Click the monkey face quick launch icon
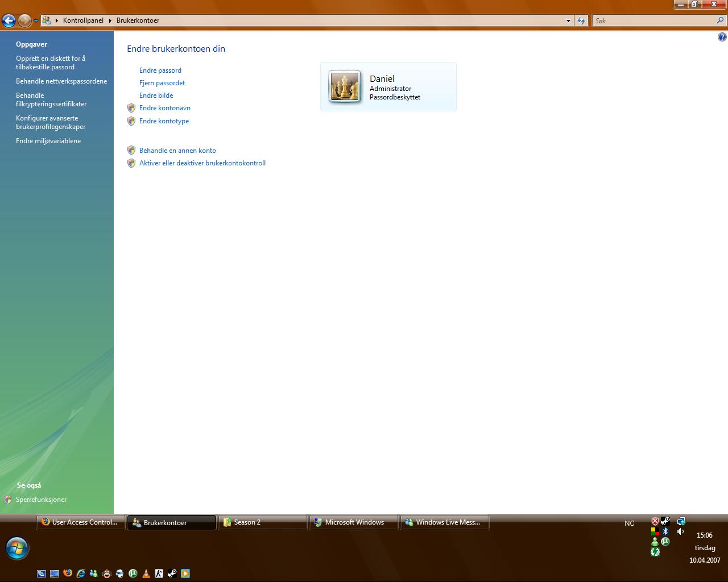728x582 pixels. pyautogui.click(x=107, y=573)
